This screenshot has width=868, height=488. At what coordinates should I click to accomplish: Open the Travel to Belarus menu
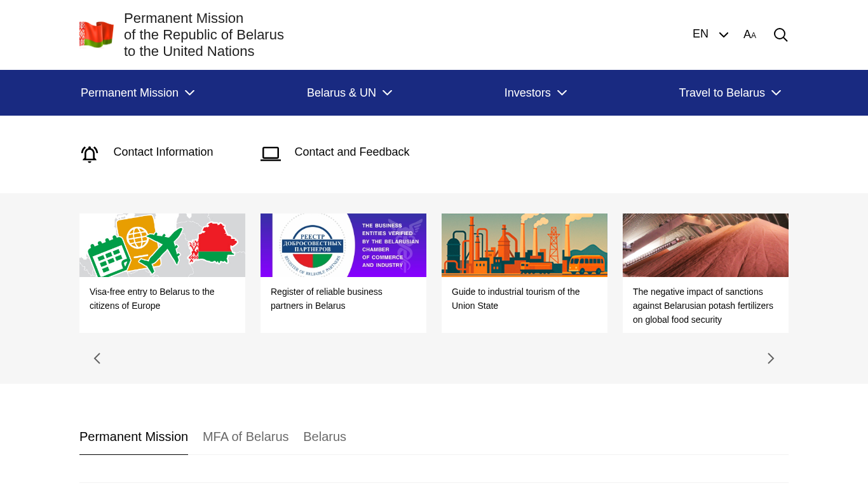point(729,93)
